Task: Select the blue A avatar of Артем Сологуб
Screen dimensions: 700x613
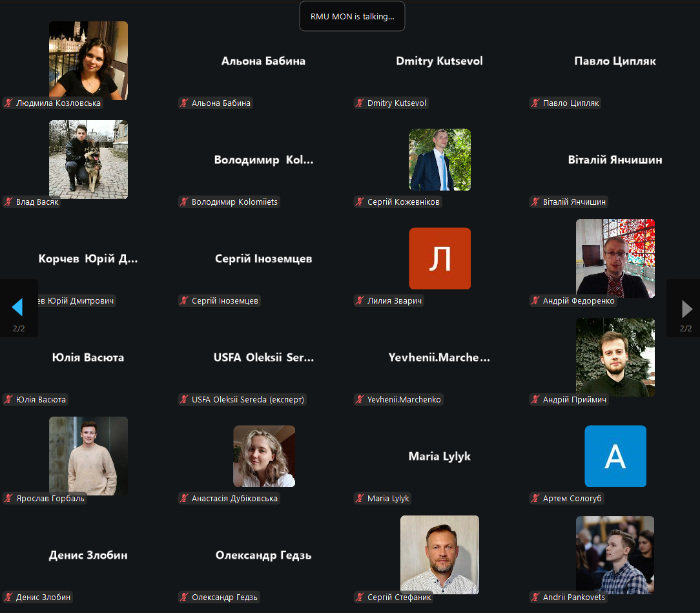Action: pos(615,456)
